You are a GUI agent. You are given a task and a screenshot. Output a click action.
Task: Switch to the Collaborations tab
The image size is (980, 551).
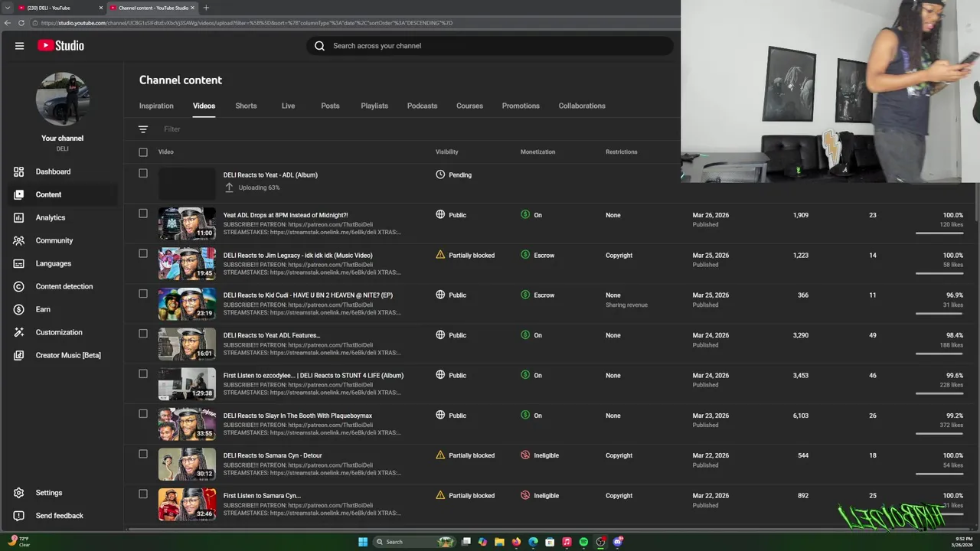[582, 106]
